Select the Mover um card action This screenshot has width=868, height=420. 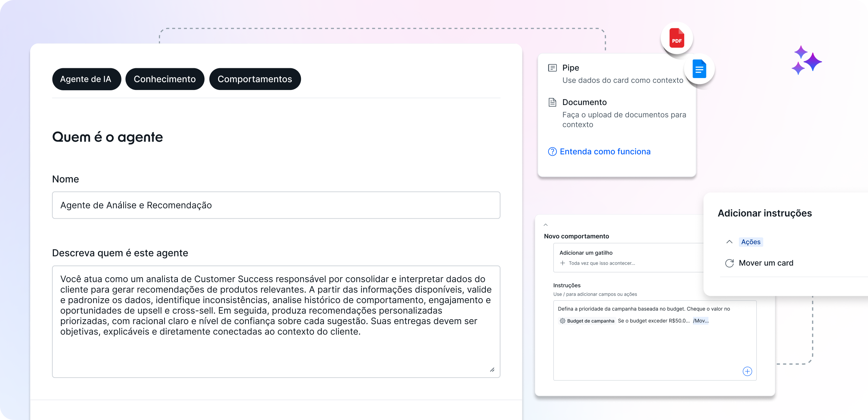click(766, 263)
